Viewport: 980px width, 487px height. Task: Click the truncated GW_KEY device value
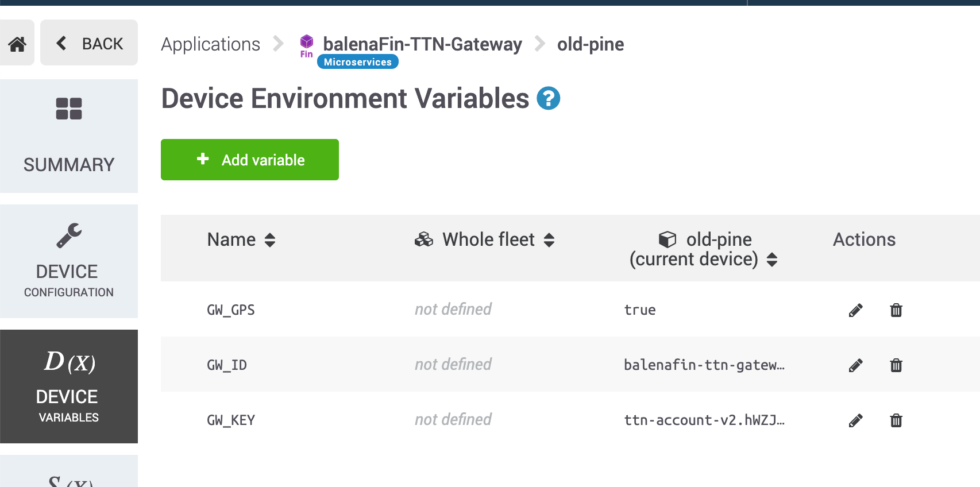click(x=704, y=420)
